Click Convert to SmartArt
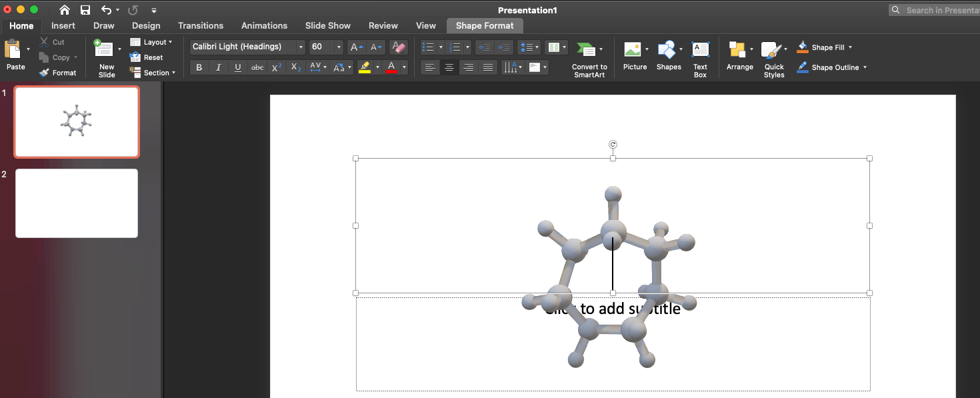The image size is (980, 398). pos(589,58)
